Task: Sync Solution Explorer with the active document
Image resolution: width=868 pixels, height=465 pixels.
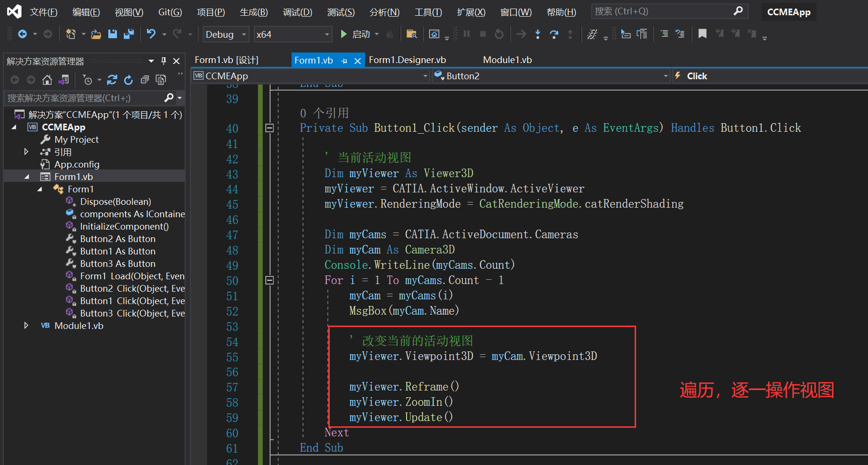Action: (112, 80)
